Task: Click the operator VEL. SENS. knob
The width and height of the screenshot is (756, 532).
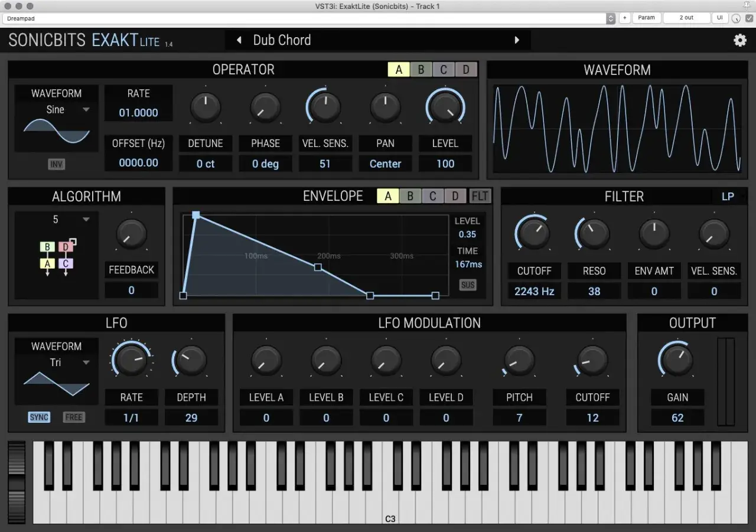Action: 325,108
